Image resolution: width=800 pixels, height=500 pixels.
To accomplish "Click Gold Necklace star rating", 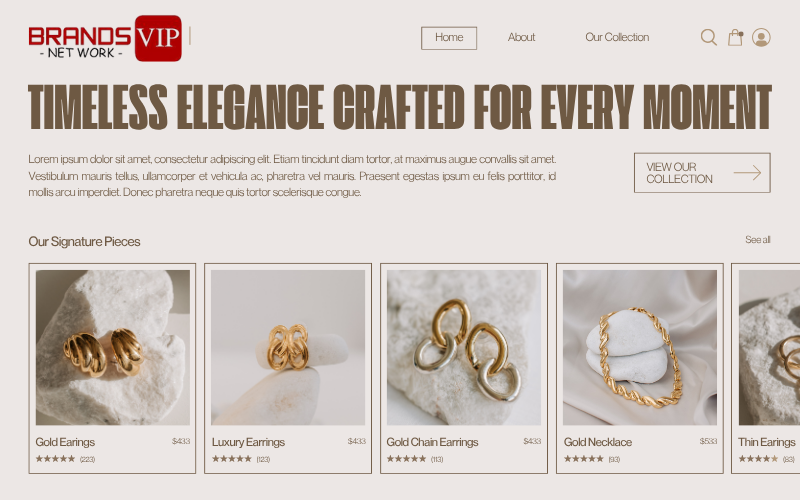I will coord(584,459).
